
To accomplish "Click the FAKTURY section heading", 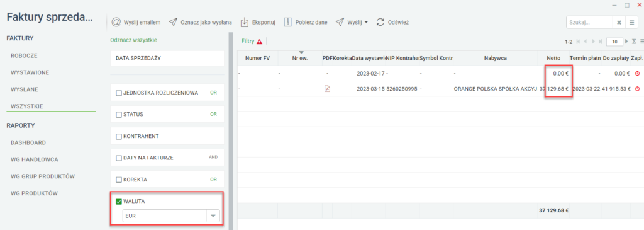I will [20, 38].
